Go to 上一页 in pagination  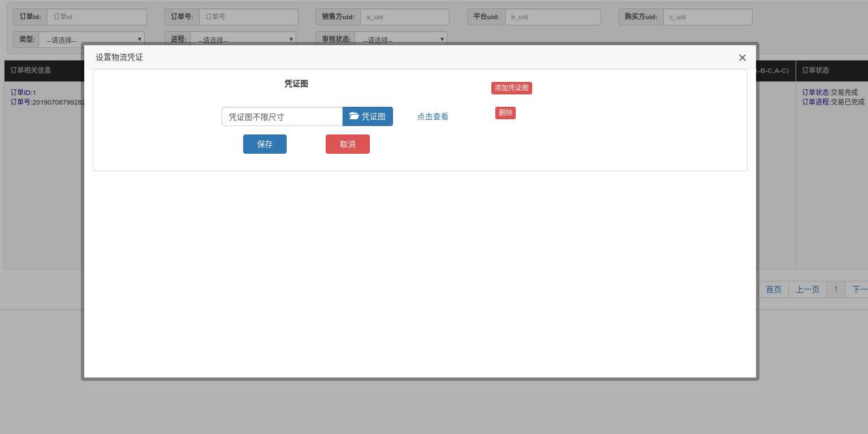pos(807,289)
